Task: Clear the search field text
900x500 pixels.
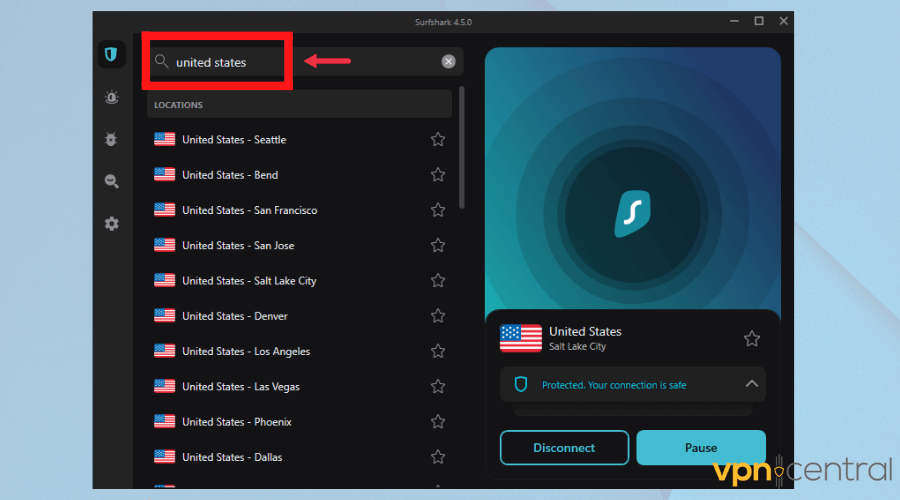Action: [x=448, y=61]
